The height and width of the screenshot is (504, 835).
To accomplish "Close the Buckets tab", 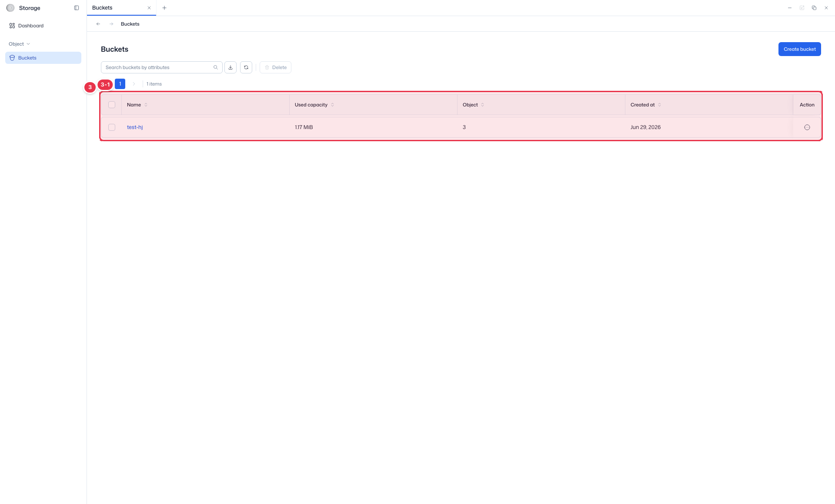I will point(149,8).
